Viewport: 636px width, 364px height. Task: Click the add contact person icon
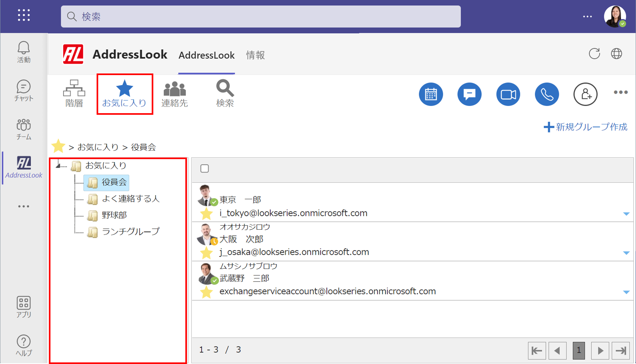(x=585, y=94)
